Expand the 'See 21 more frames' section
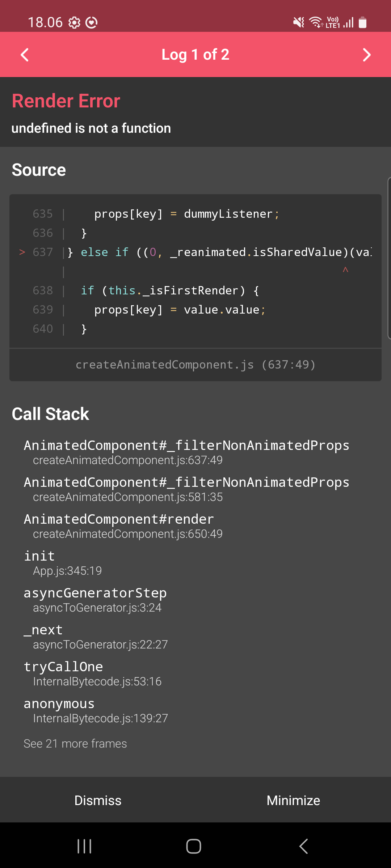 [x=75, y=743]
